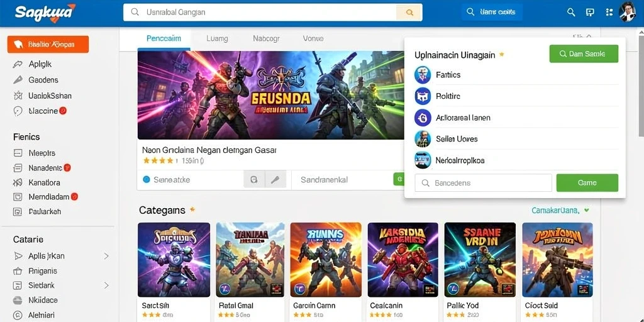
Task: Click the orange search button in search bar
Action: click(x=409, y=13)
